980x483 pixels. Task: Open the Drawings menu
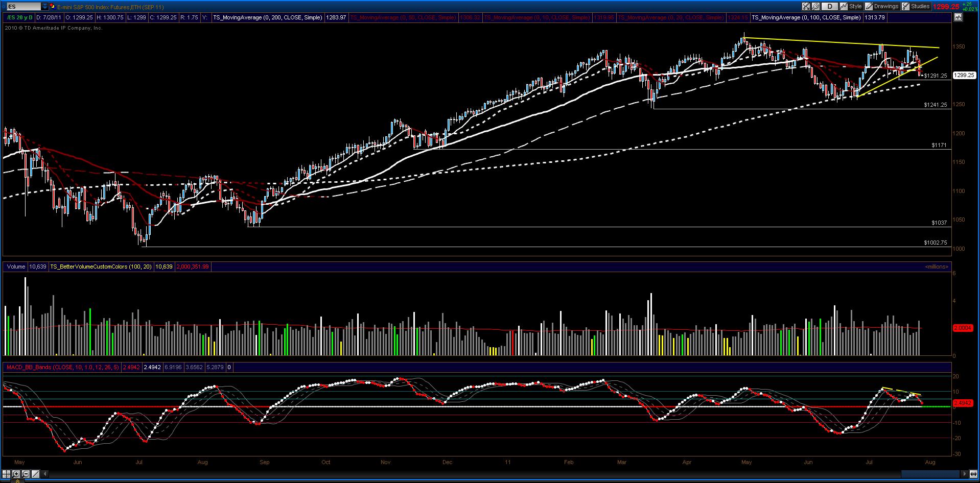point(882,6)
